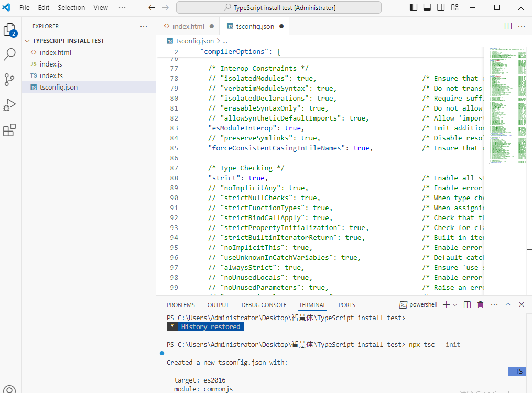Switch to the DEBUG CONSOLE panel tab
This screenshot has width=532, height=393.
point(264,305)
